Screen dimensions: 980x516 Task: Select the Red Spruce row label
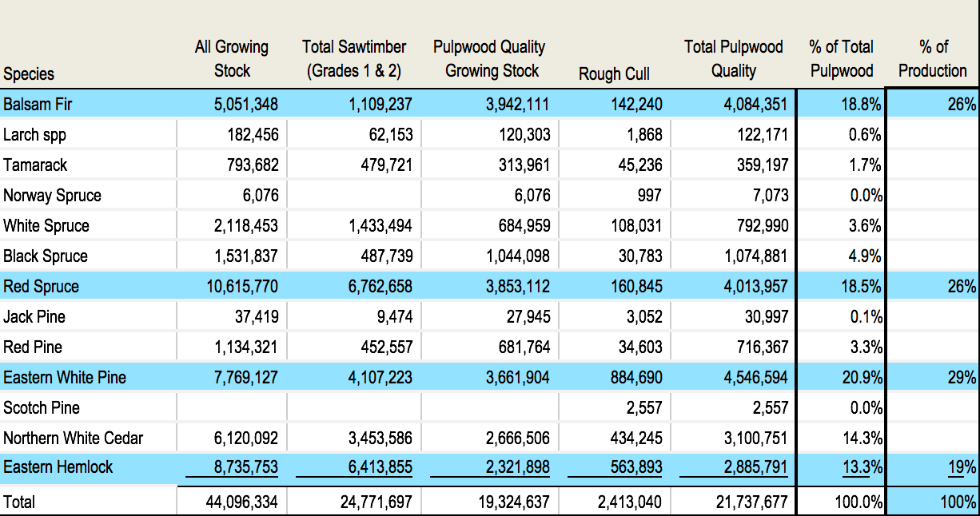41,286
